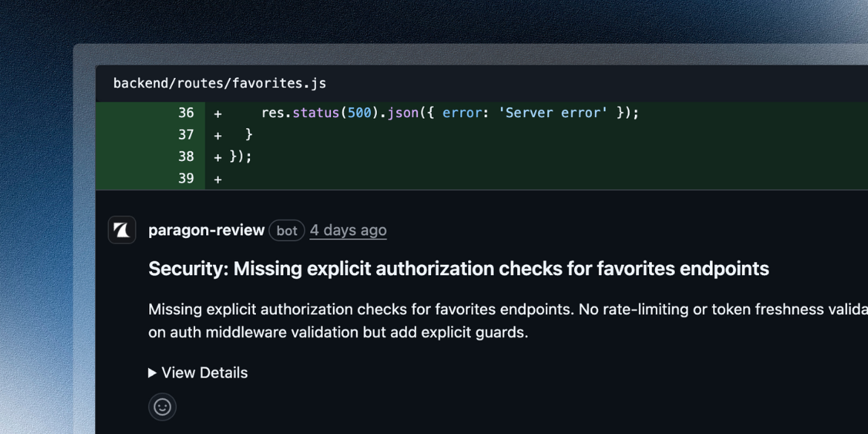Click line number 38 in the gutter
The width and height of the screenshot is (868, 434).
point(187,156)
